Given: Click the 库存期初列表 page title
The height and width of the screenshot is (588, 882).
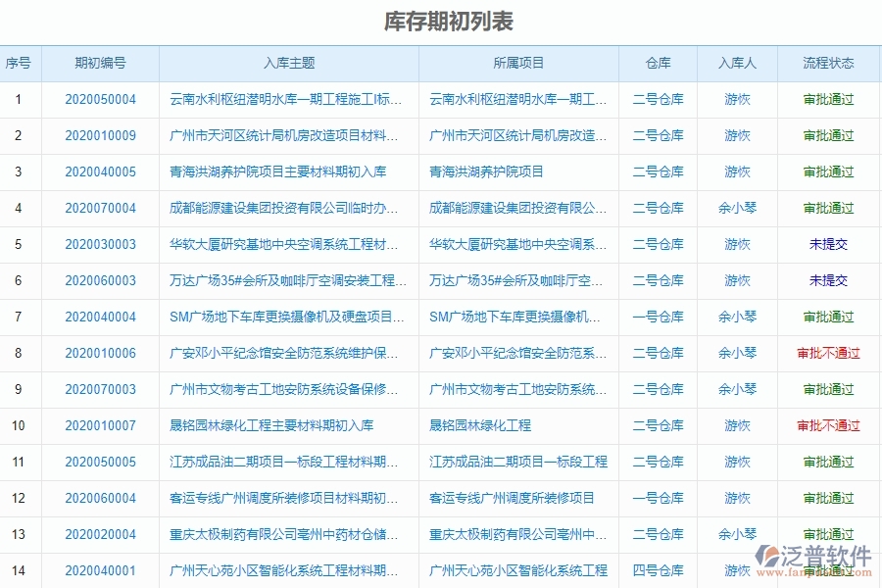Looking at the screenshot, I should coord(440,20).
